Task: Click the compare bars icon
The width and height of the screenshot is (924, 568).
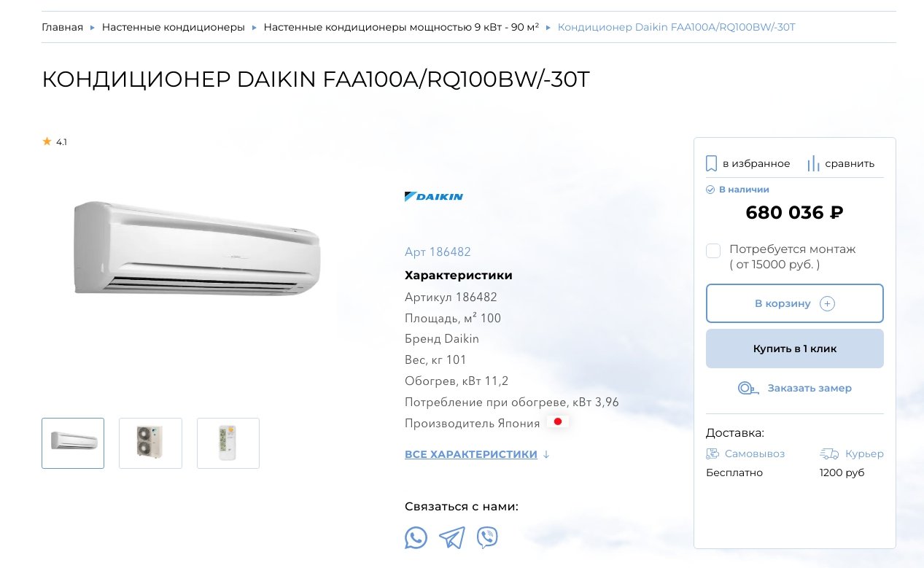Action: (x=813, y=163)
